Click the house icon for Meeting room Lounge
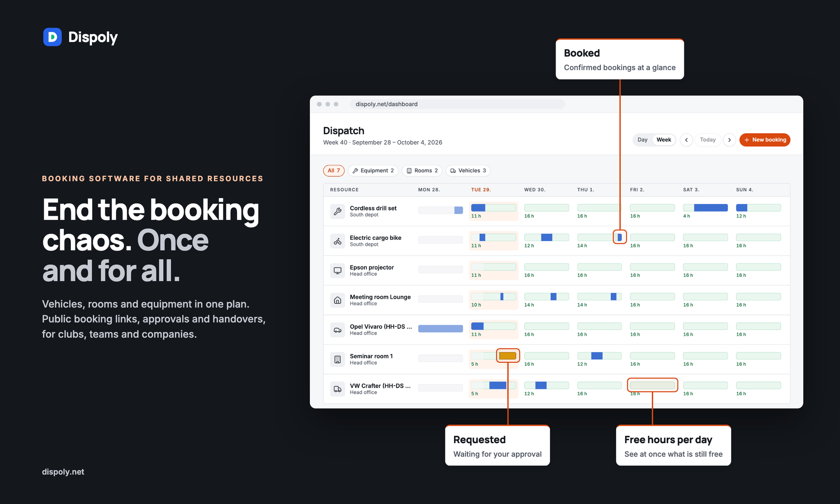The image size is (840, 504). (337, 300)
